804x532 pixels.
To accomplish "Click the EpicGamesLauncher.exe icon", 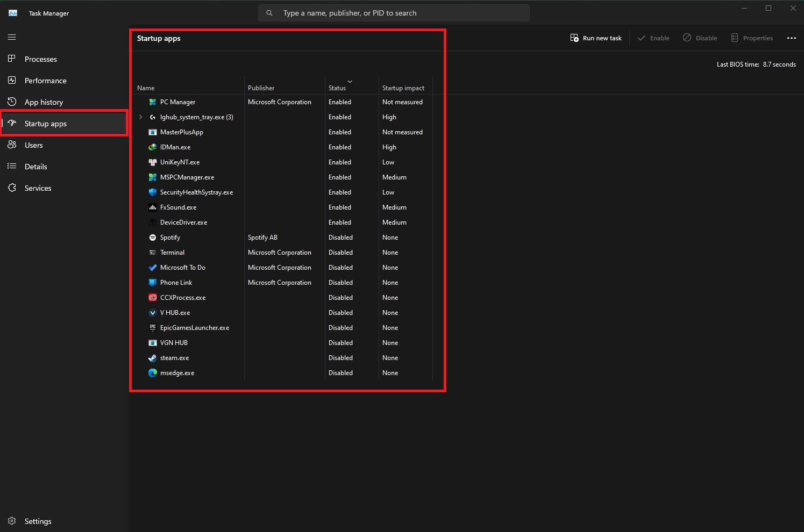I will coord(153,328).
